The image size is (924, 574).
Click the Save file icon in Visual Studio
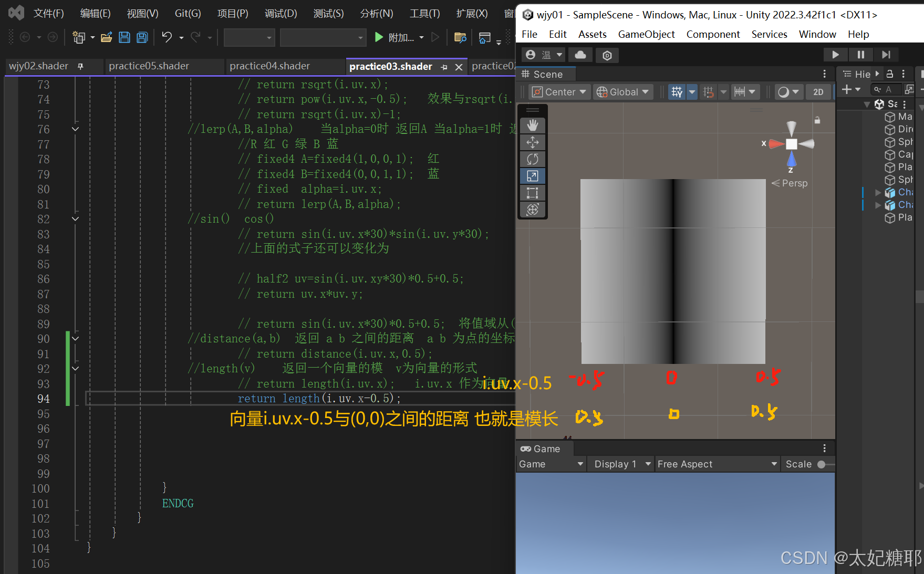(x=124, y=37)
